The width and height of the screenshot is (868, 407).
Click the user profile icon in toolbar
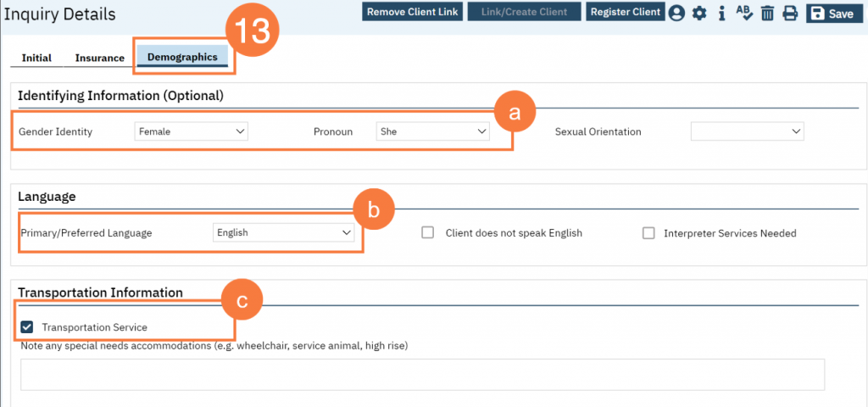(x=676, y=13)
